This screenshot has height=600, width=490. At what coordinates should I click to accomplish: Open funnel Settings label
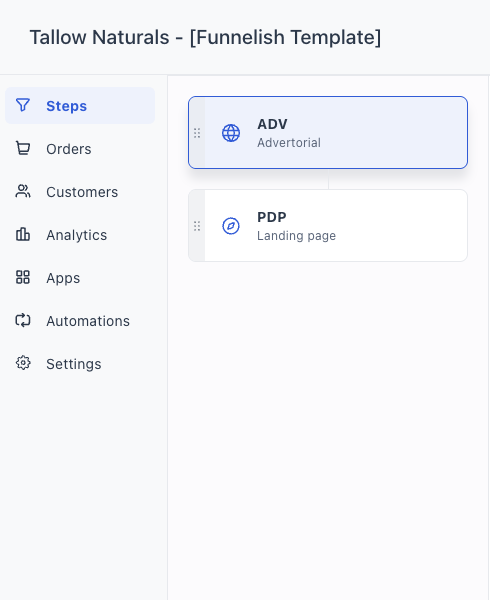(x=74, y=364)
